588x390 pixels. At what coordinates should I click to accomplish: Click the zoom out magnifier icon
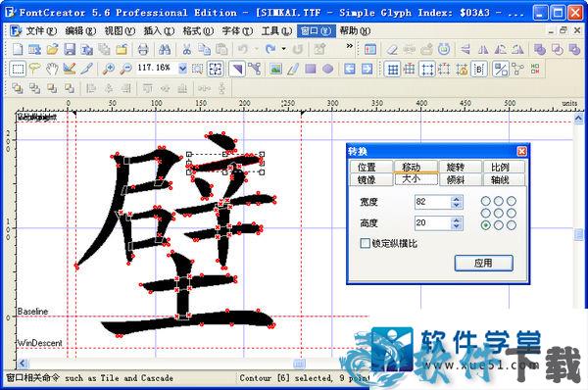(126, 69)
